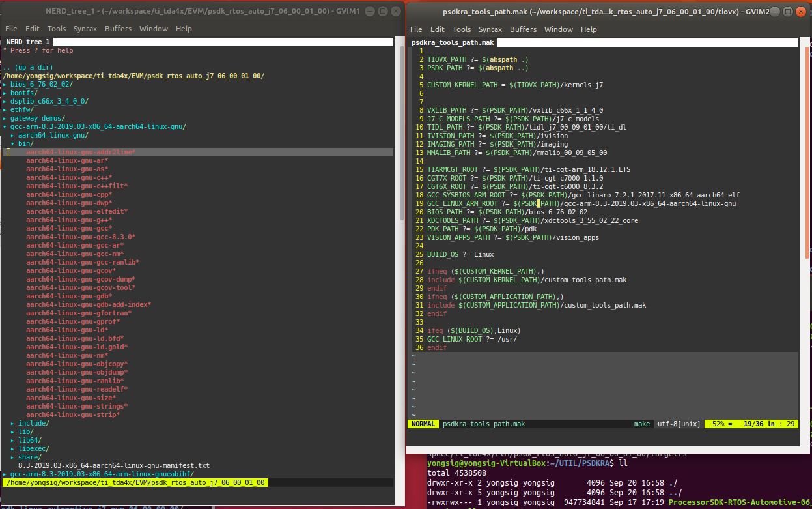Expand the bios_6_76_02_02 folder

click(x=40, y=85)
